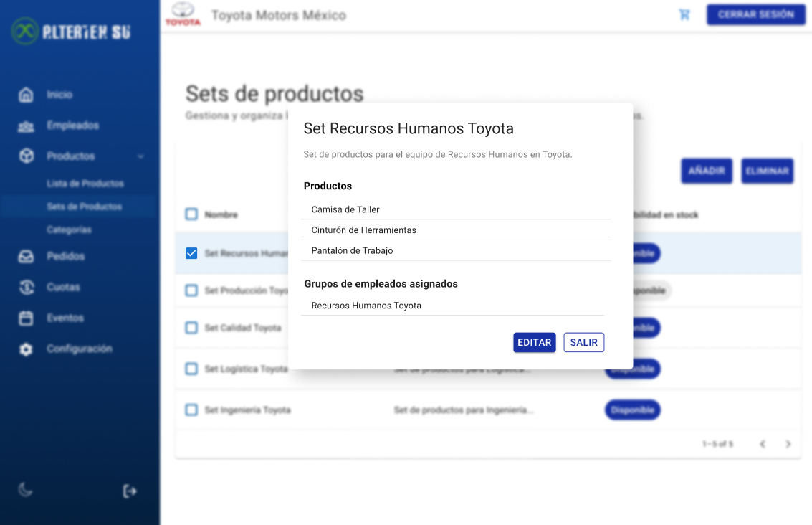Toggle the select-all Nombre checkbox
This screenshot has height=525, width=812.
(191, 214)
